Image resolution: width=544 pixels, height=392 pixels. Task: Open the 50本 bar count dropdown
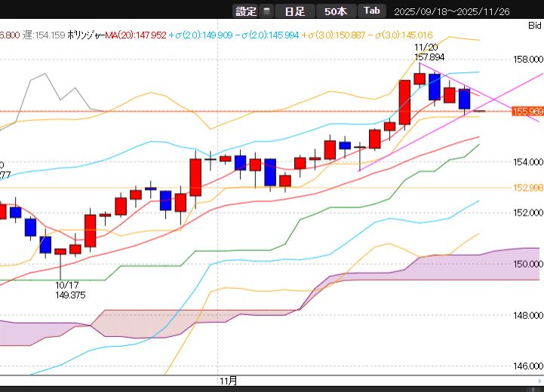click(x=335, y=11)
